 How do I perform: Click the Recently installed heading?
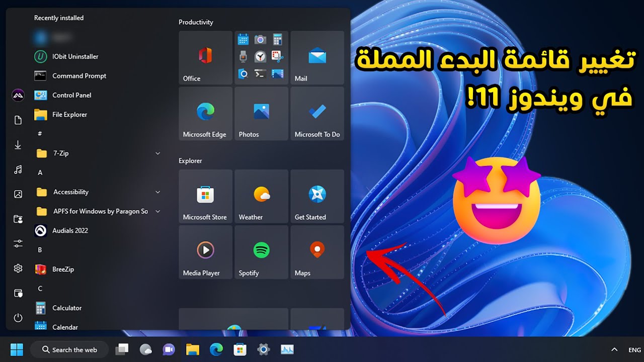coord(59,18)
